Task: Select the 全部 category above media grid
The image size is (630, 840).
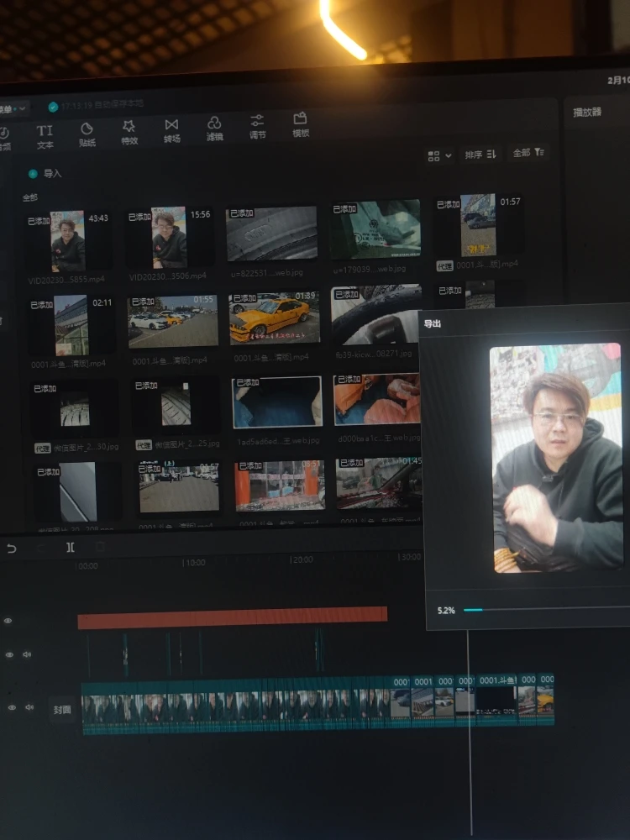Action: click(30, 198)
